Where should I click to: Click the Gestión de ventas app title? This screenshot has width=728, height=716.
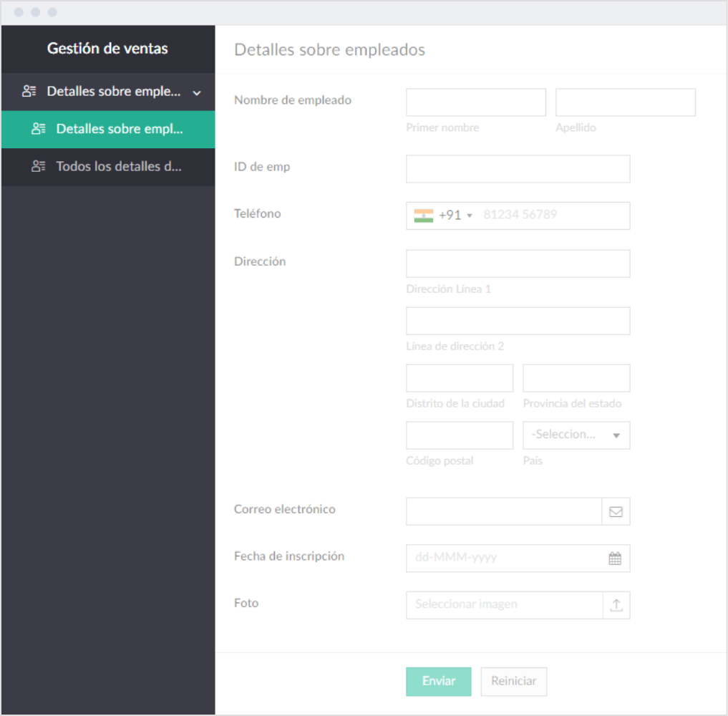107,48
